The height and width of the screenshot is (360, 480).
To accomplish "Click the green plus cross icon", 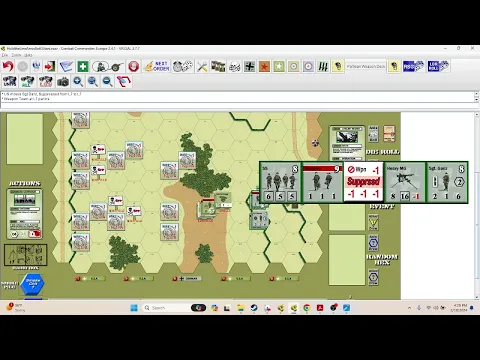I will coord(83,66).
